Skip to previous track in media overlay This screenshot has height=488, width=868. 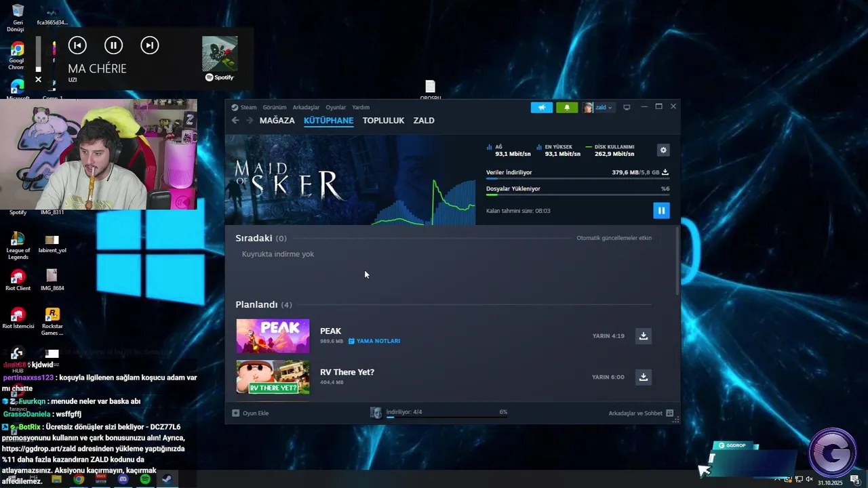click(77, 45)
